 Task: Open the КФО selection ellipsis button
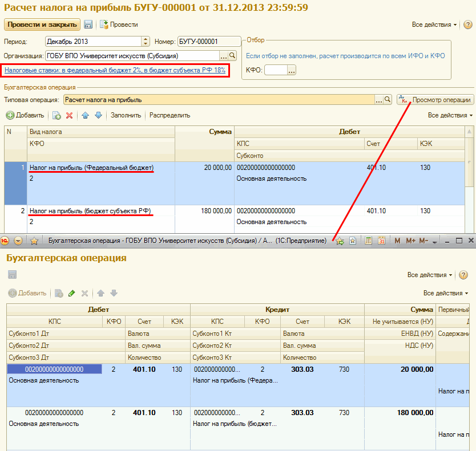[x=292, y=70]
